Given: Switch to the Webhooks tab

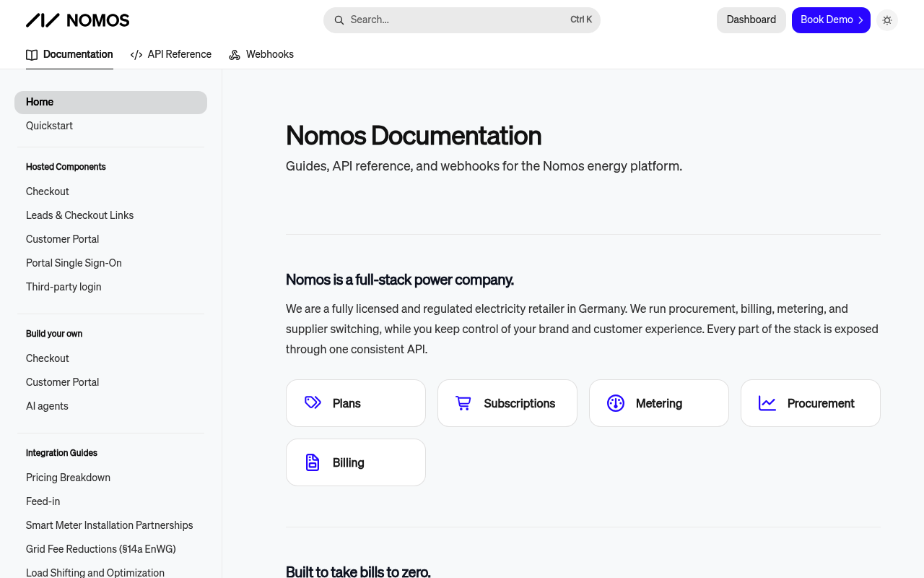Looking at the screenshot, I should [x=261, y=55].
